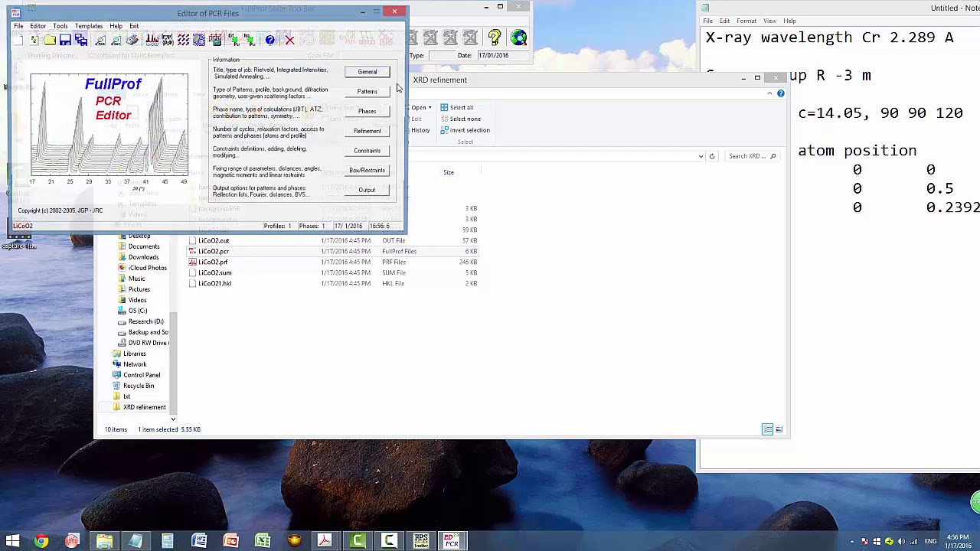Click the Box/Restraints button
Viewport: 980px width, 551px height.
367,171
